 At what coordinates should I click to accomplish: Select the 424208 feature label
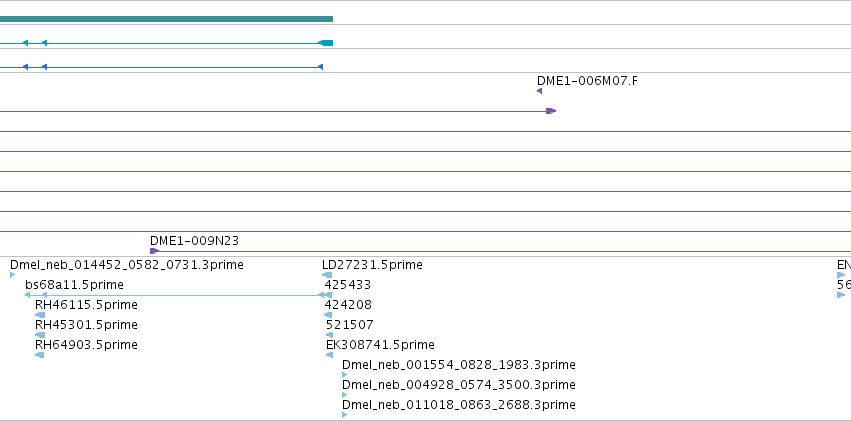point(348,305)
